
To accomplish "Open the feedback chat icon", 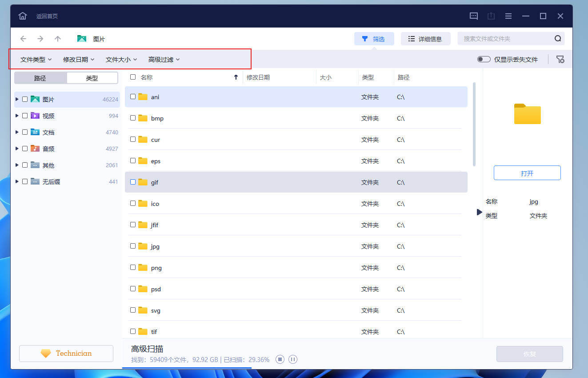I will 473,16.
